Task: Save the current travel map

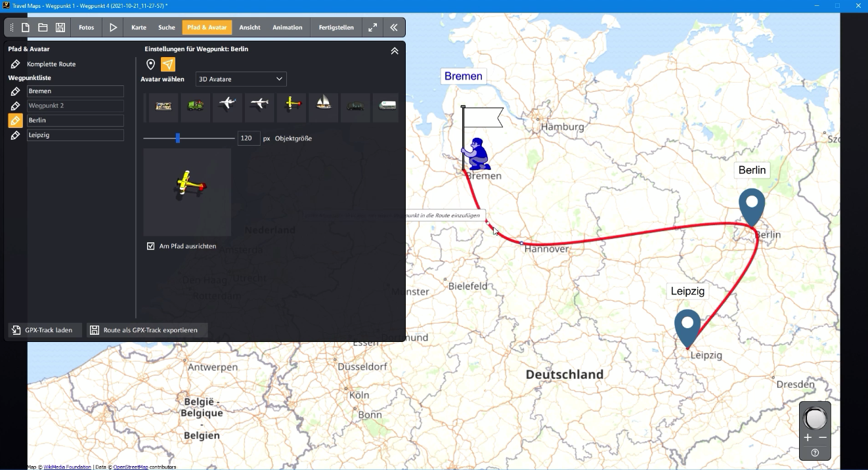Action: point(60,27)
